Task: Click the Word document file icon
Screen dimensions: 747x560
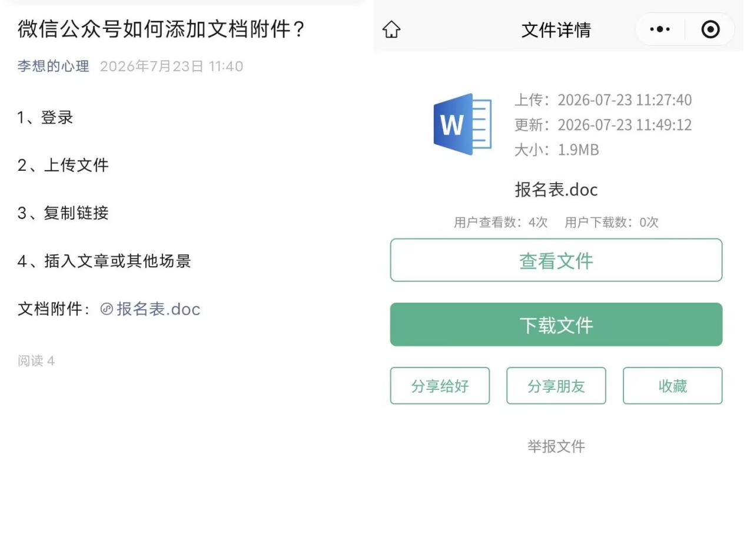Action: (463, 124)
